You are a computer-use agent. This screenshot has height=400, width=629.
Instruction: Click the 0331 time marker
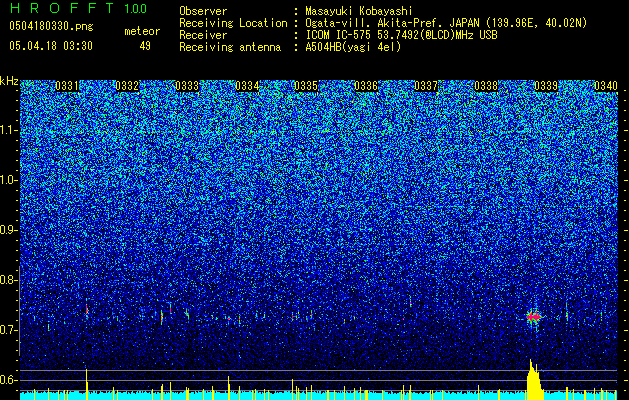[67, 86]
